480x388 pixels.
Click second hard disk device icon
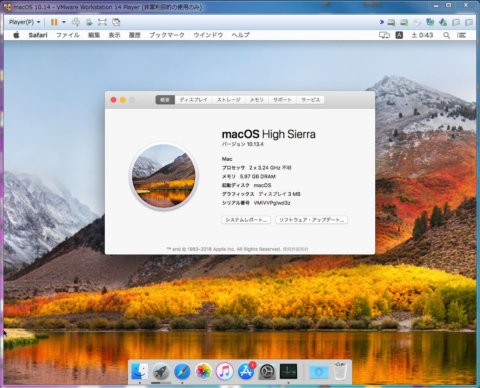[x=404, y=22]
